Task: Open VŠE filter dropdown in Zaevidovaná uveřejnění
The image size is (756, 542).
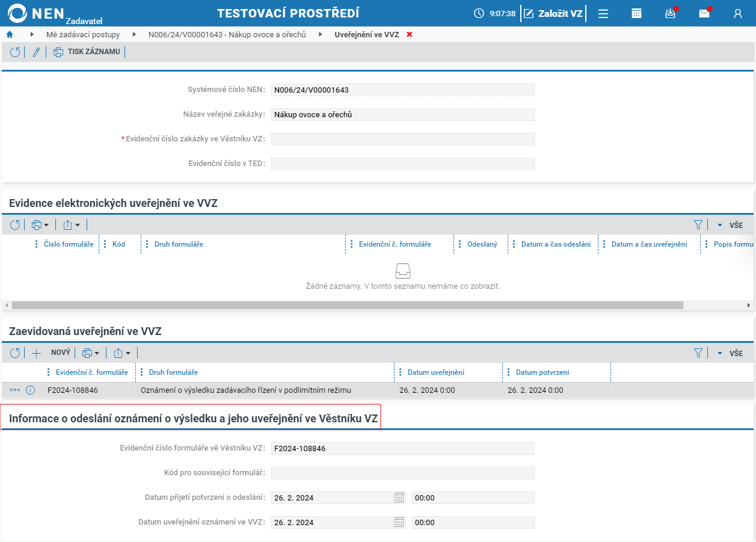Action: (730, 354)
